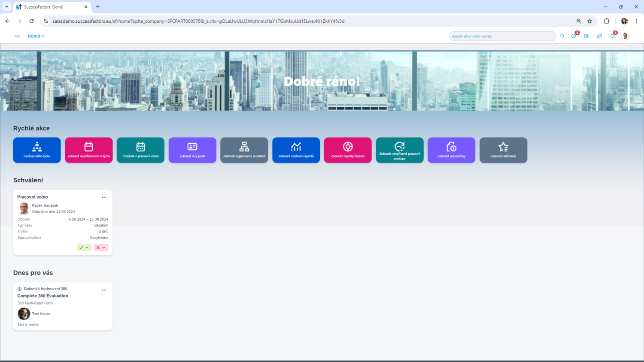Open Zobrazit můj profil tile
Screen dimensions: 644x362
192,150
